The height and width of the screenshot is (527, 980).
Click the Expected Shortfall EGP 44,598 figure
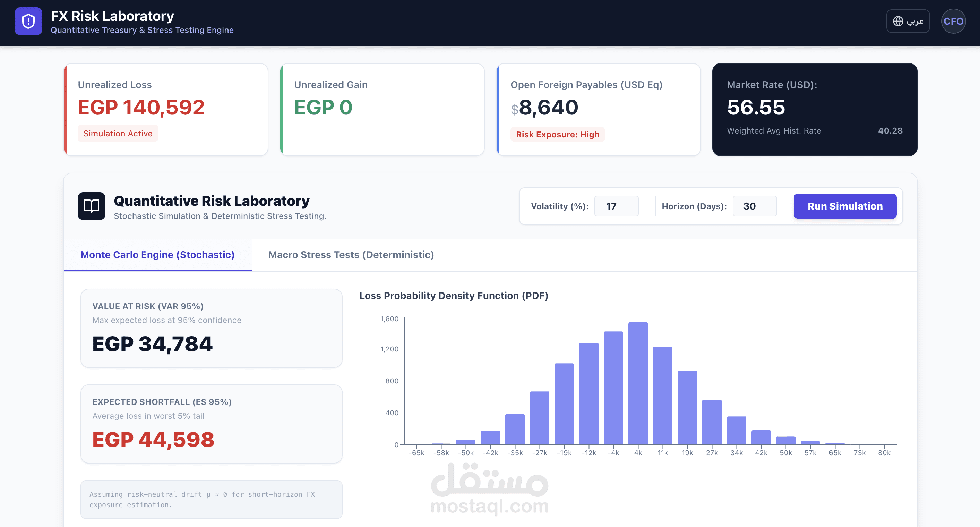tap(153, 440)
